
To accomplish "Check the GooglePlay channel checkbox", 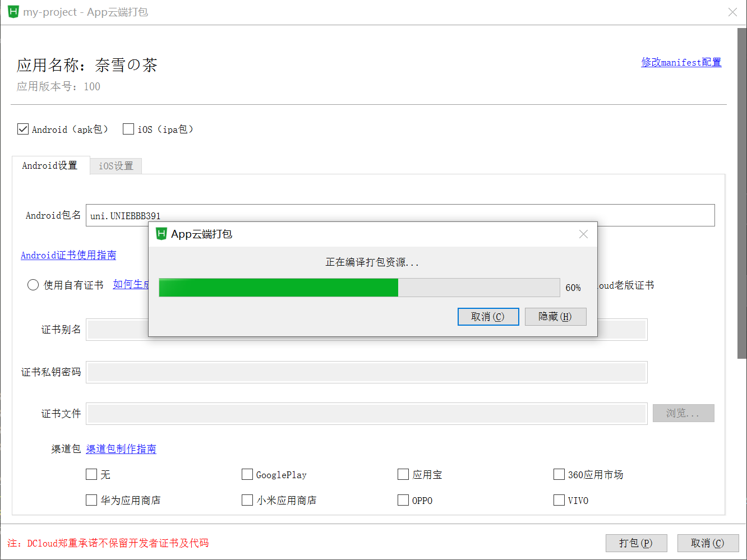I will [247, 474].
